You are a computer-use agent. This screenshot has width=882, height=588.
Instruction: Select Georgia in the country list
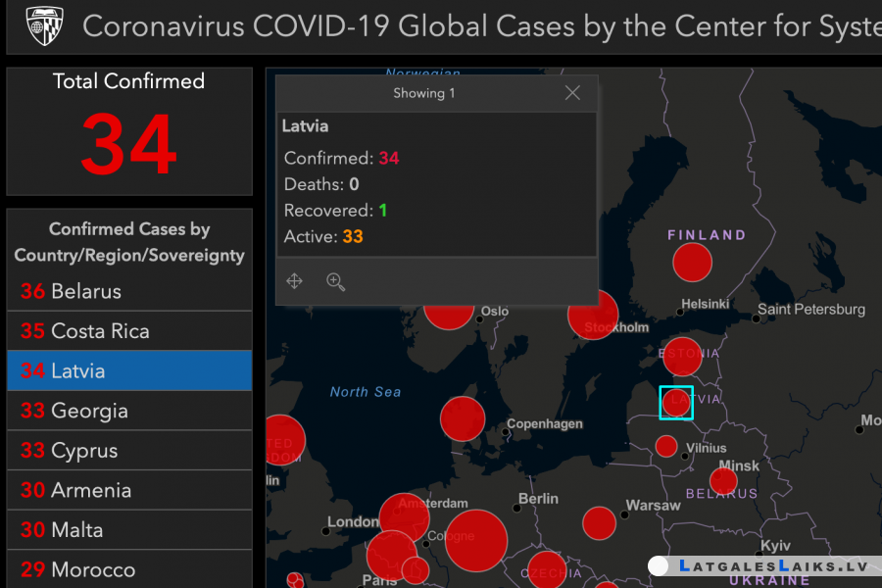tap(129, 411)
